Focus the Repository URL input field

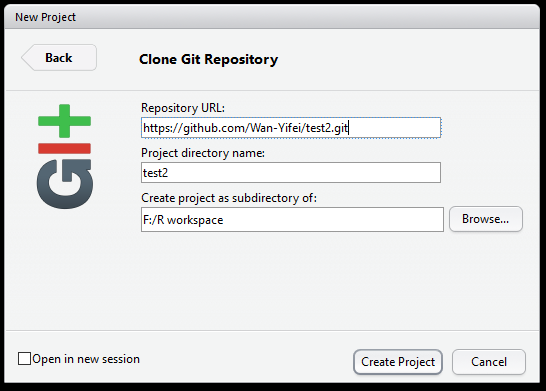(291, 128)
